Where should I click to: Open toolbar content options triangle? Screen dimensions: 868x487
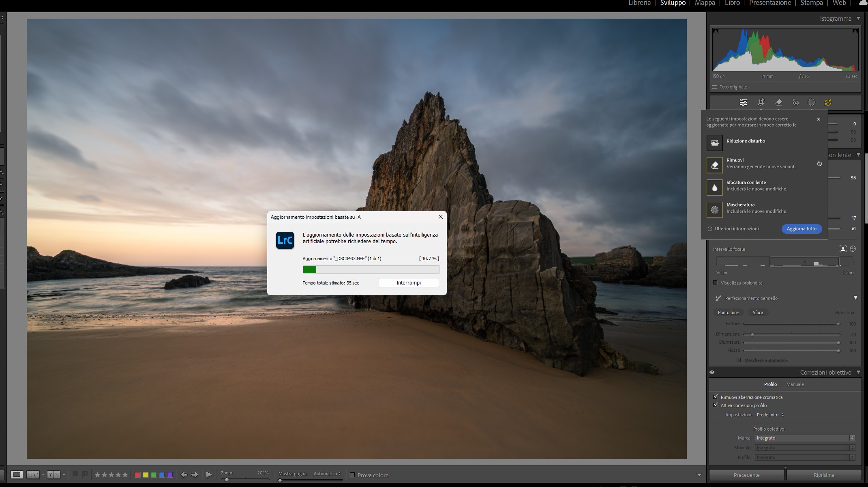pos(699,475)
